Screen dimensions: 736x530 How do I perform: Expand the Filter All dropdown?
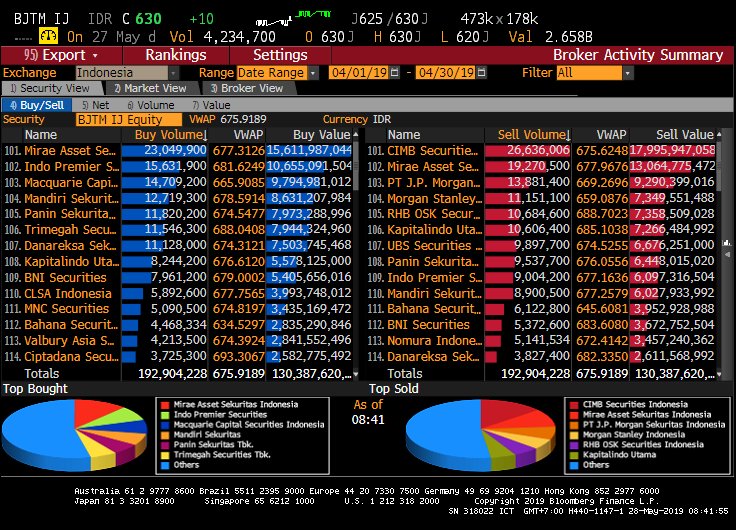[628, 73]
